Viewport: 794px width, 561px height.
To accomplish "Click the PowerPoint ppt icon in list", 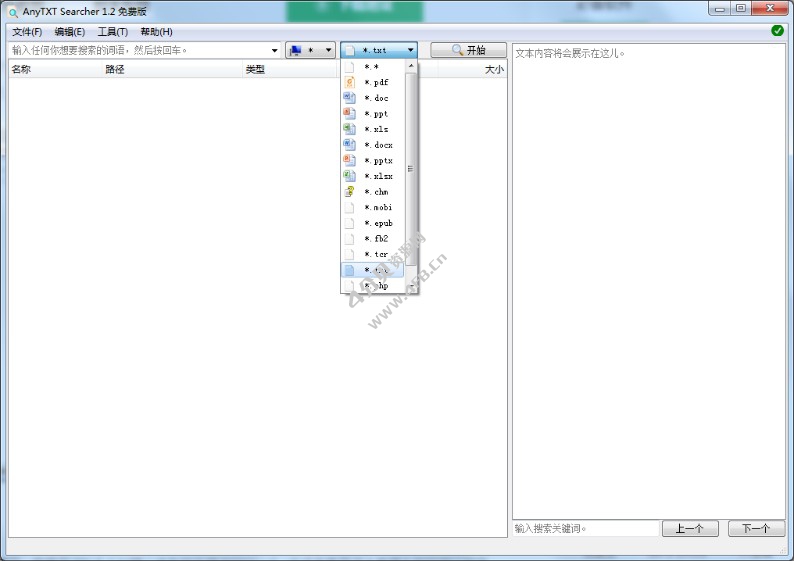I will coord(349,113).
